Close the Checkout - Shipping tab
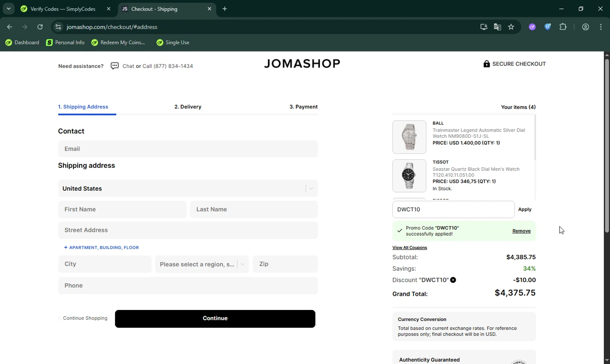 click(x=209, y=9)
